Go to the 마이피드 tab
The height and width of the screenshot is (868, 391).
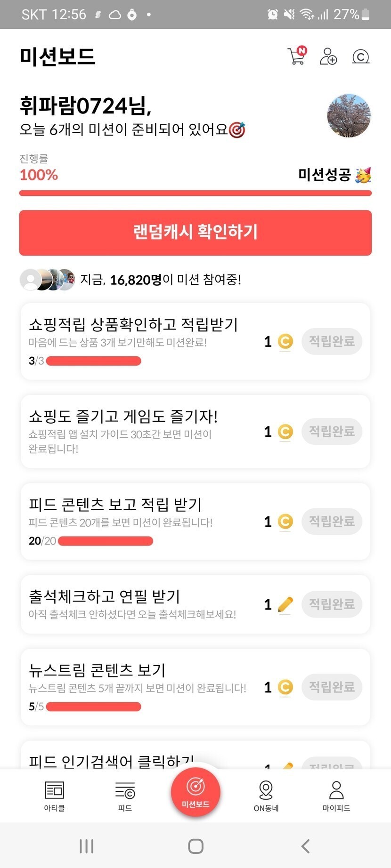[x=336, y=796]
